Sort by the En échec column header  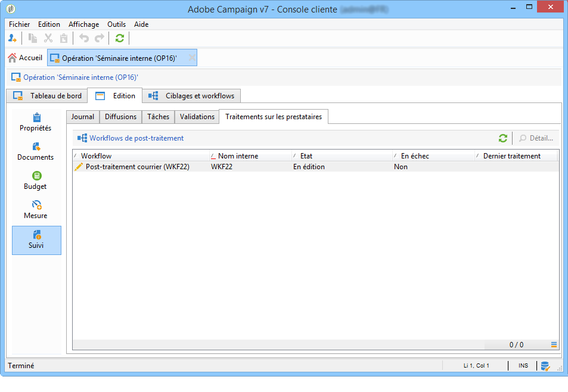[434, 156]
